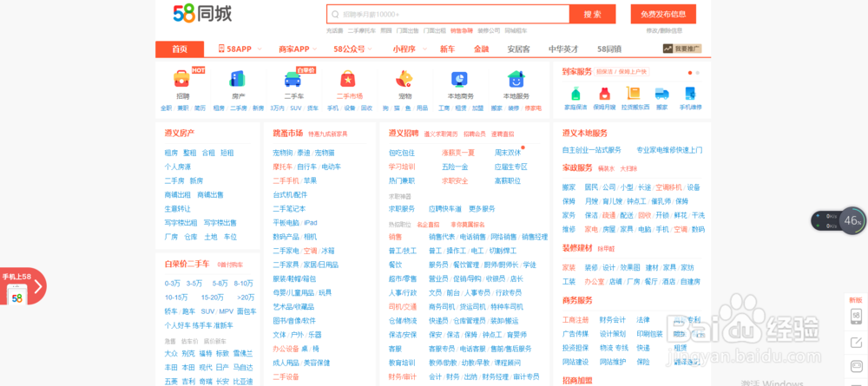868x386 pixels.
Task: Open the 房产 building category icon
Action: (x=238, y=79)
